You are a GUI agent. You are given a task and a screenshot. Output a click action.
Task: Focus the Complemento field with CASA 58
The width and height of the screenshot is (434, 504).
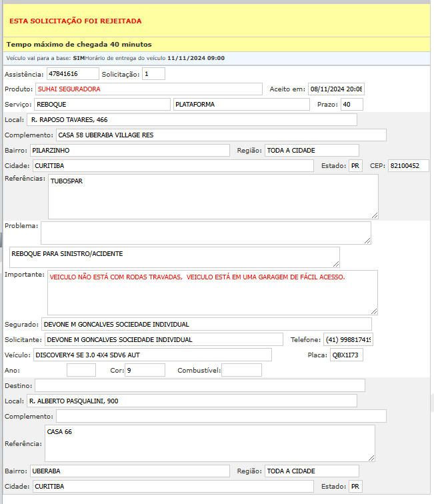[x=221, y=135]
